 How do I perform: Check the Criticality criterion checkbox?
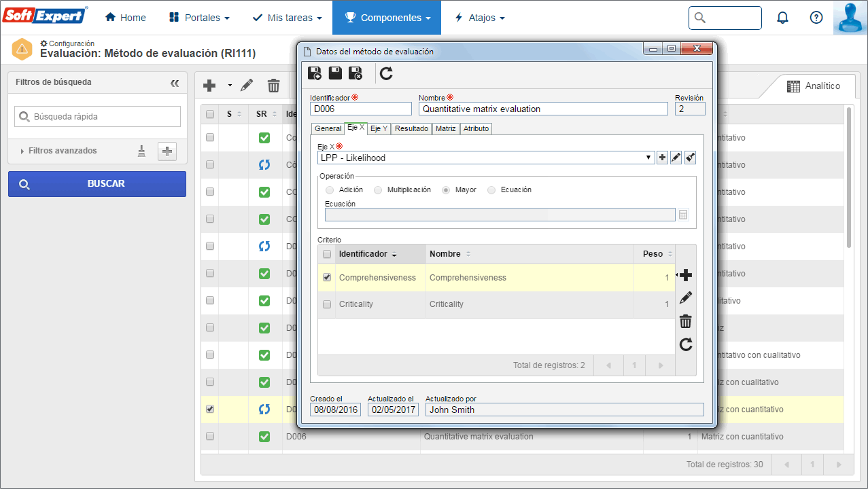click(327, 304)
